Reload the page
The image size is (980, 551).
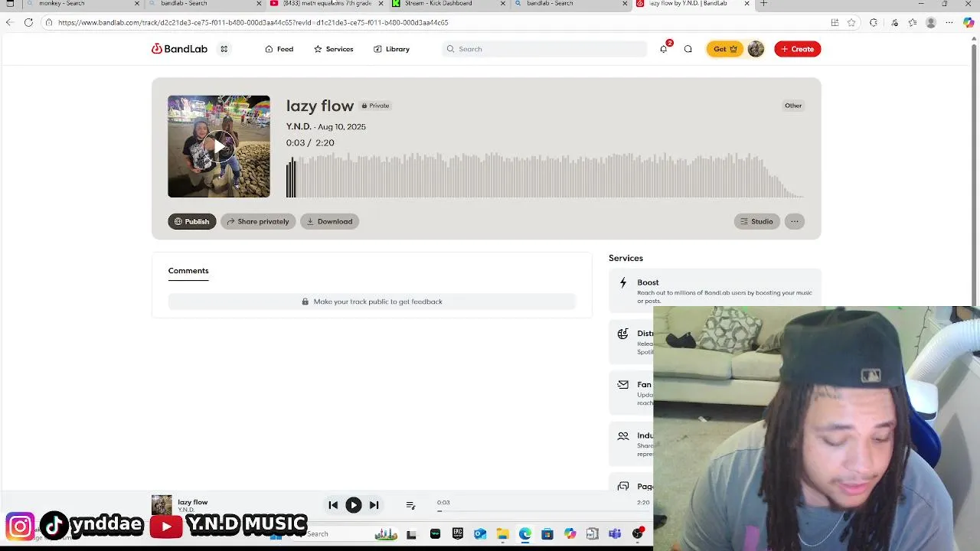28,22
